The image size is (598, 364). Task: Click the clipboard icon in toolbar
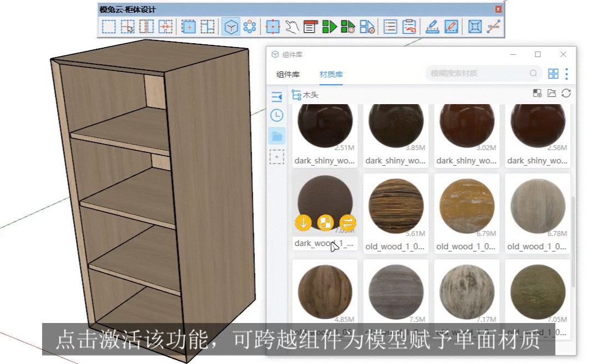click(409, 27)
